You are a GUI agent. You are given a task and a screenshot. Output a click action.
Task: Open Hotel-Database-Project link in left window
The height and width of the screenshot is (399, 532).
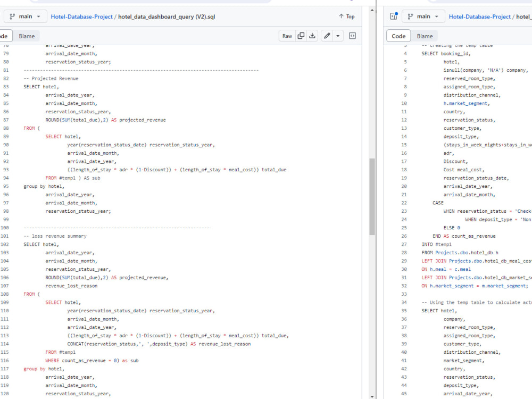tap(81, 16)
